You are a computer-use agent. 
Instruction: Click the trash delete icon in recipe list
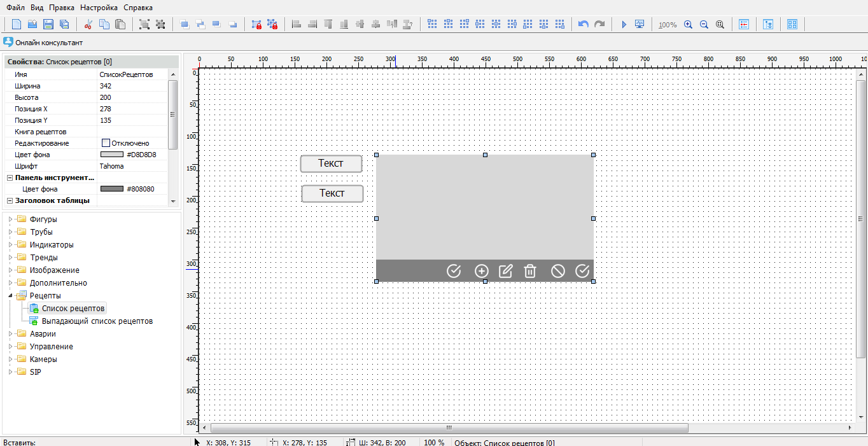click(x=530, y=272)
